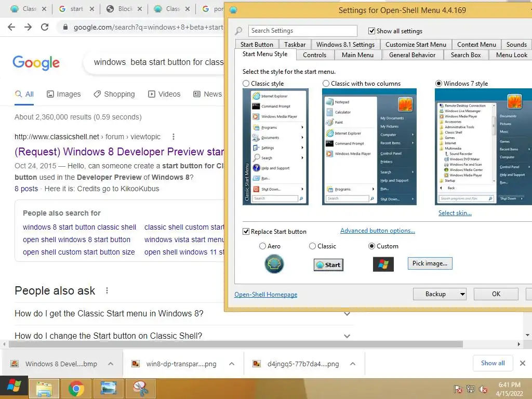Open File Explorer from the taskbar

point(44,389)
